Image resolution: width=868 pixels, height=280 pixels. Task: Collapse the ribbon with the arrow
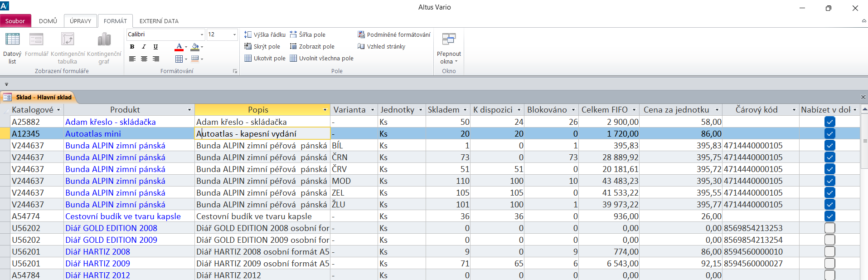tap(864, 21)
